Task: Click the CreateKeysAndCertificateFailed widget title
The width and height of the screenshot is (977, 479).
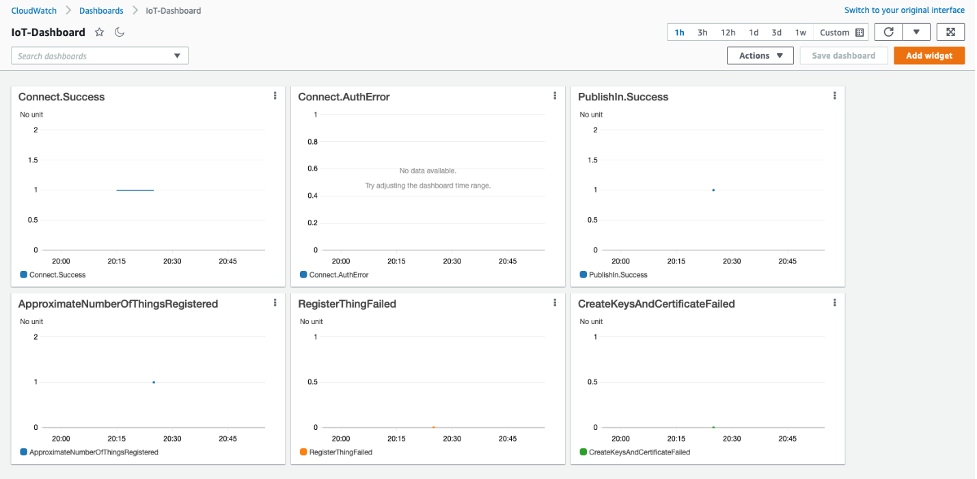Action: [656, 304]
